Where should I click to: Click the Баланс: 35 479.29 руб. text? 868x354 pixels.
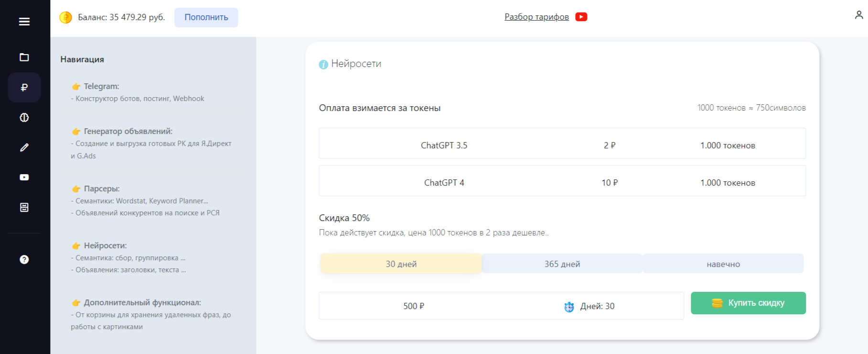pyautogui.click(x=121, y=17)
